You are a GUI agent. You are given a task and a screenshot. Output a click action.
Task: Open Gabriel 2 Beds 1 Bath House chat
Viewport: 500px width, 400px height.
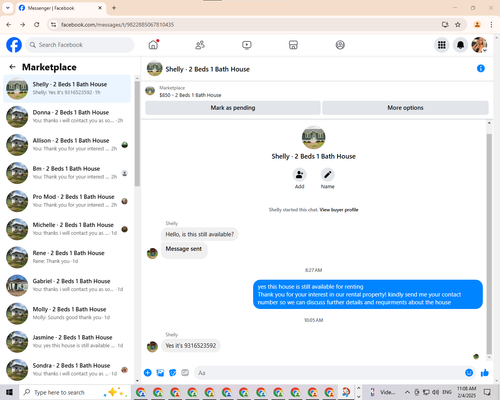point(67,285)
